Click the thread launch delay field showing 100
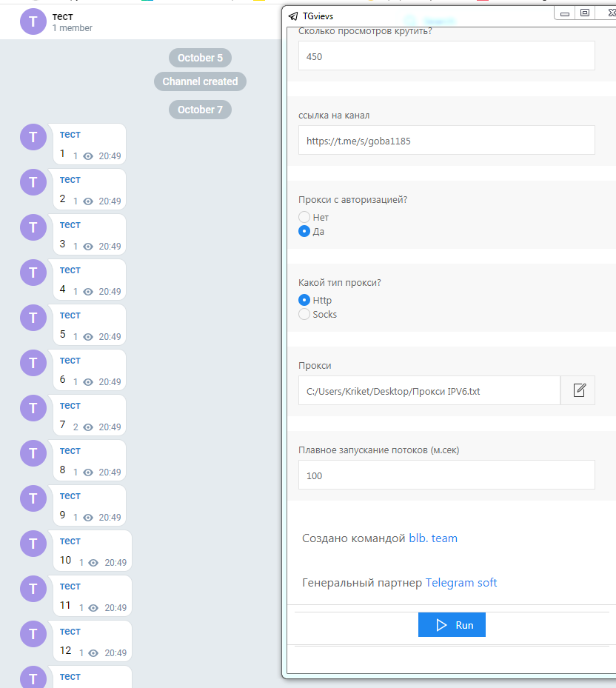This screenshot has width=616, height=688. [446, 475]
